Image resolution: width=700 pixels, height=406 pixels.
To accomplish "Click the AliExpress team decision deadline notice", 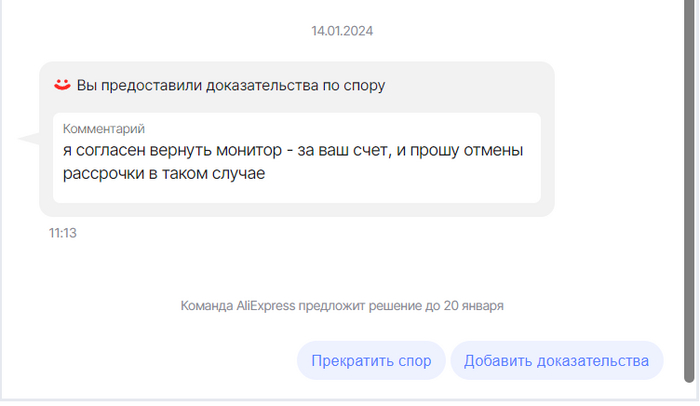I will (x=342, y=305).
